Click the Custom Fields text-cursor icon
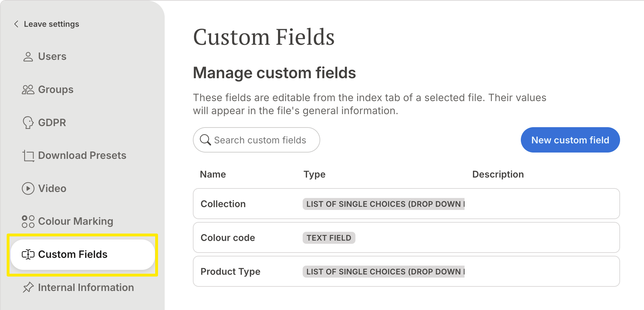Viewport: 644px width, 310px height. pos(28,254)
